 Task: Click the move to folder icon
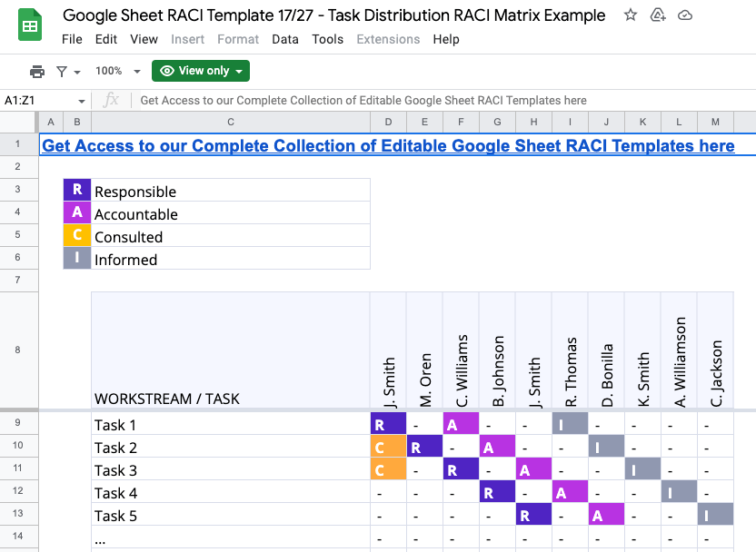point(659,15)
